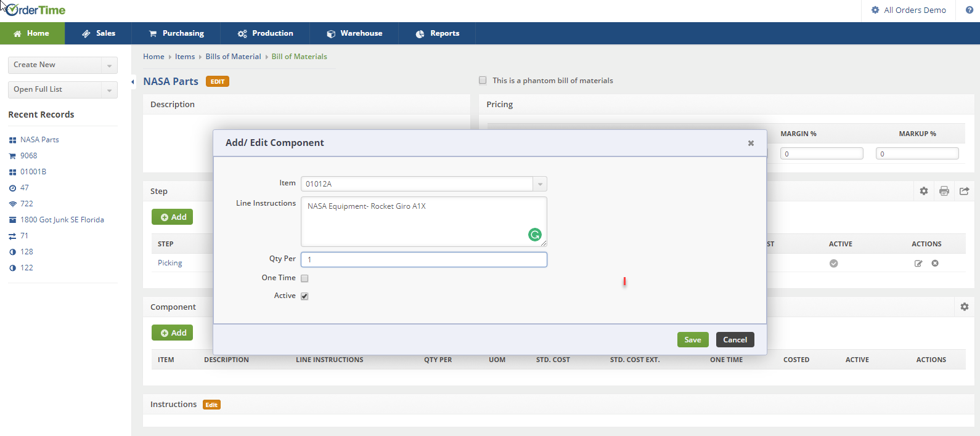Click the orange EDIT badge by NASA Parts

coord(218,81)
